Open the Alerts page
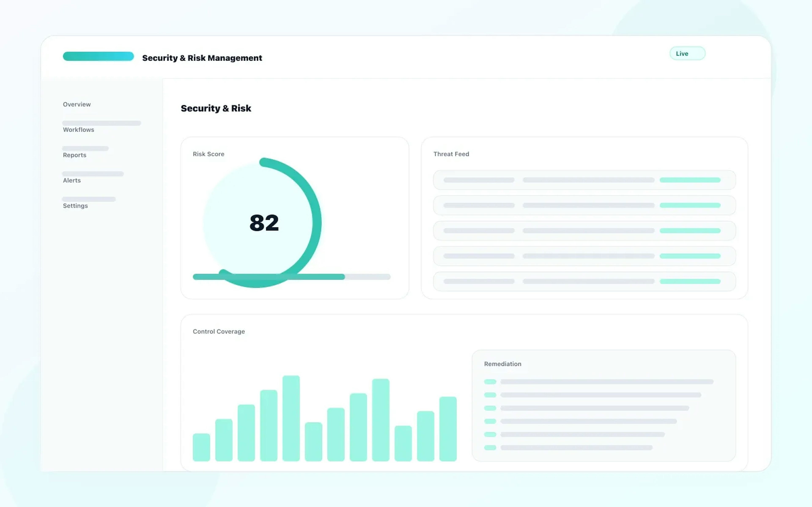812x507 pixels. [71, 180]
